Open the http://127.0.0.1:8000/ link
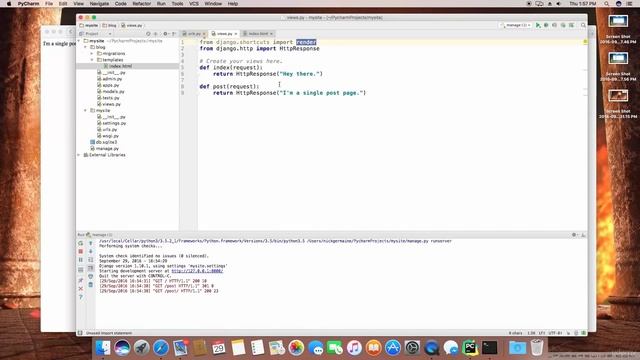This screenshot has width=640, height=360. point(197,271)
